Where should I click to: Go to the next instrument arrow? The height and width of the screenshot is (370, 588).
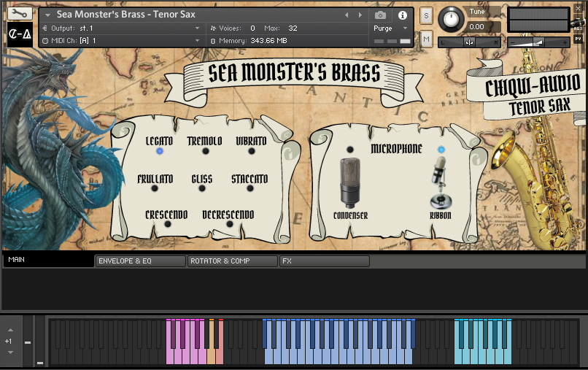(359, 15)
